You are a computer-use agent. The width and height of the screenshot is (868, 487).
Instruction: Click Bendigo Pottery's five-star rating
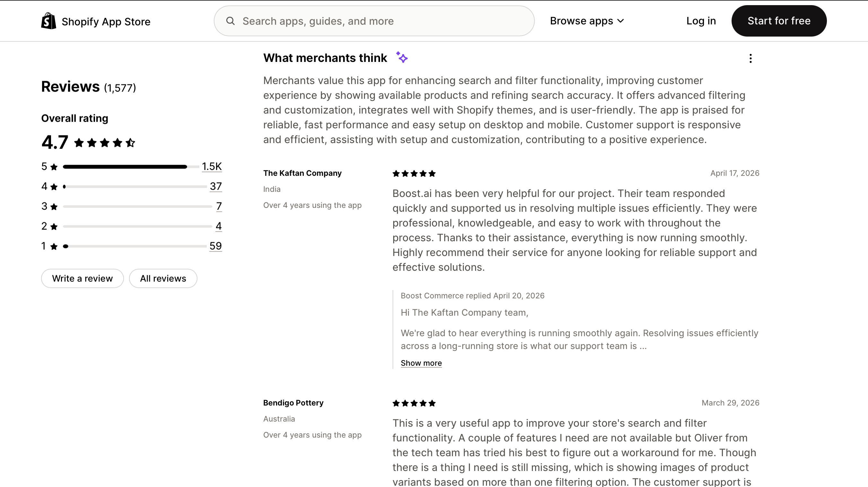(414, 403)
